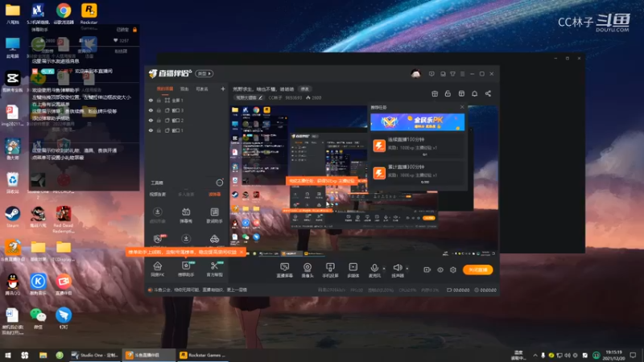Add a 多媒体 media source
644x362 pixels.
353,270
